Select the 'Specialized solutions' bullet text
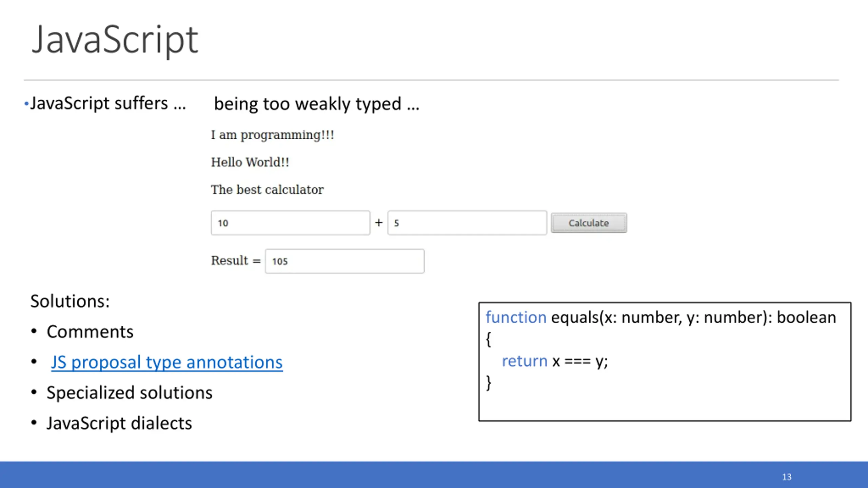 pyautogui.click(x=130, y=392)
